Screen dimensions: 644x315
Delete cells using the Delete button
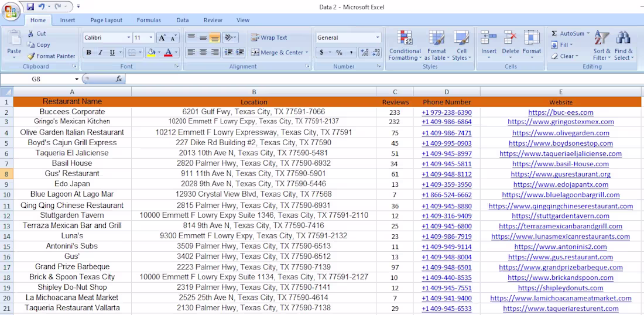coord(511,45)
